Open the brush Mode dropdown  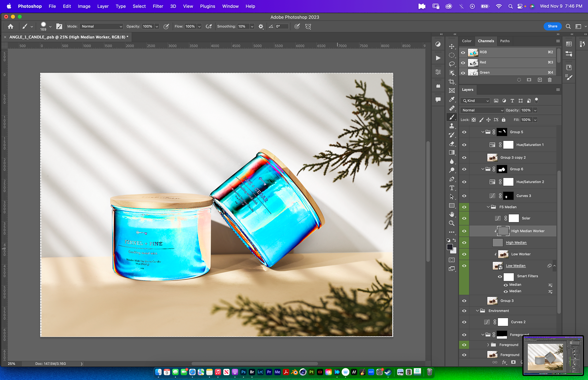(x=101, y=27)
